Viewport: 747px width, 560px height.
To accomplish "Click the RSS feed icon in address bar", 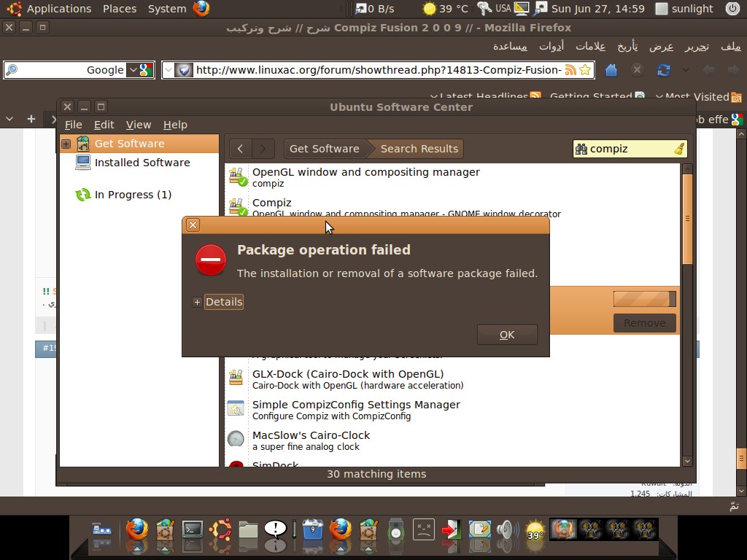I will pos(570,70).
